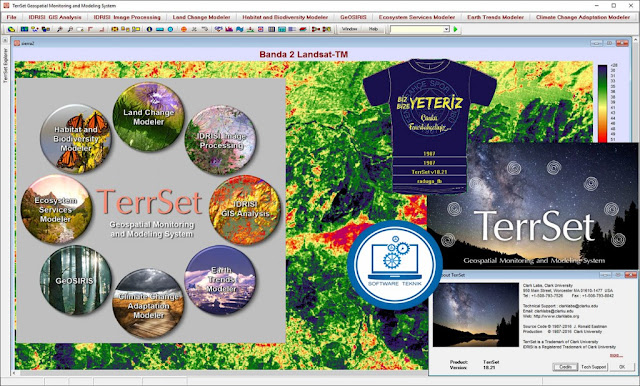640x386 pixels.
Task: Click the Credits button in About dialog
Action: click(x=565, y=367)
